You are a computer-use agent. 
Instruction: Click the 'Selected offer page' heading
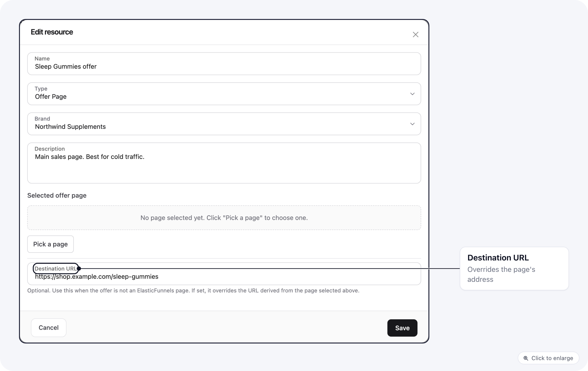[x=57, y=195]
